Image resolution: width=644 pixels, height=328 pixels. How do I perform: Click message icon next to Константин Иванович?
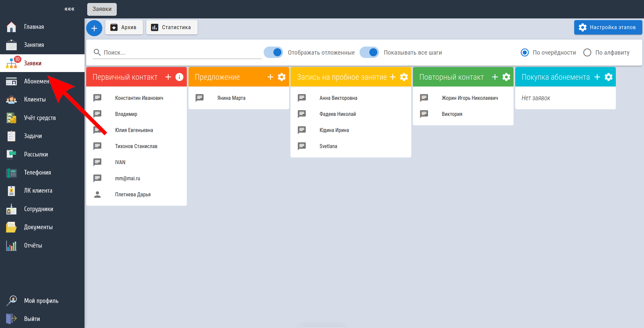click(x=97, y=98)
